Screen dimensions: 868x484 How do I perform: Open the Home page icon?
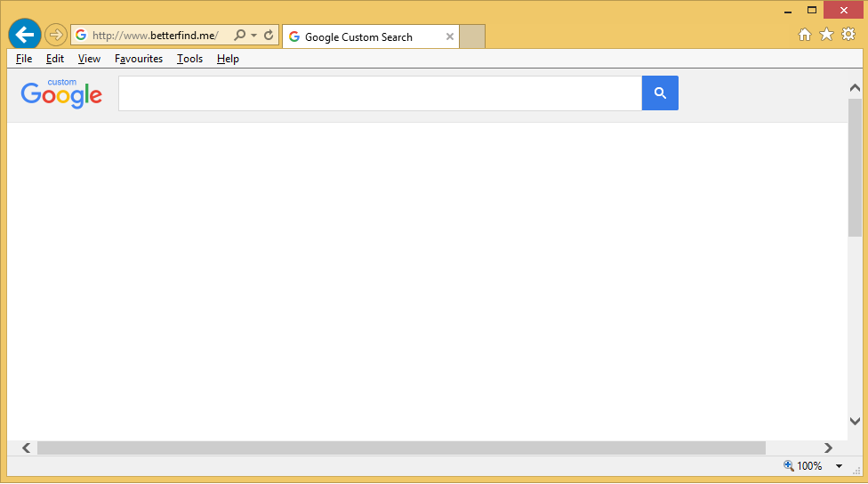pos(805,35)
